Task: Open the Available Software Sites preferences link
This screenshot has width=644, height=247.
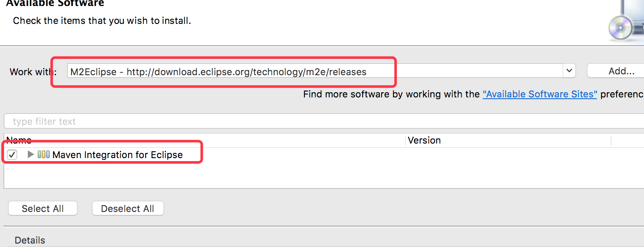Action: coord(540,94)
